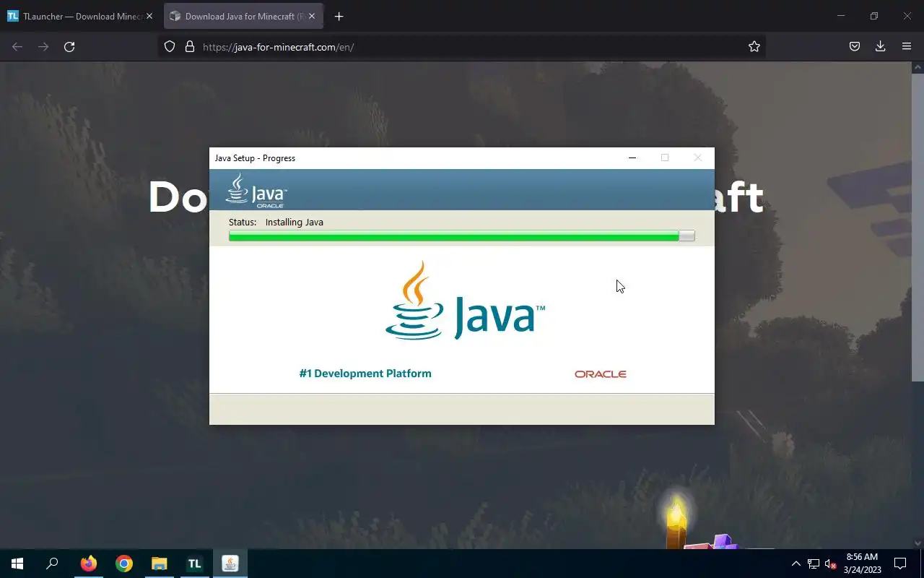This screenshot has width=924, height=578.
Task: Open the Windows Start menu
Action: click(x=17, y=564)
